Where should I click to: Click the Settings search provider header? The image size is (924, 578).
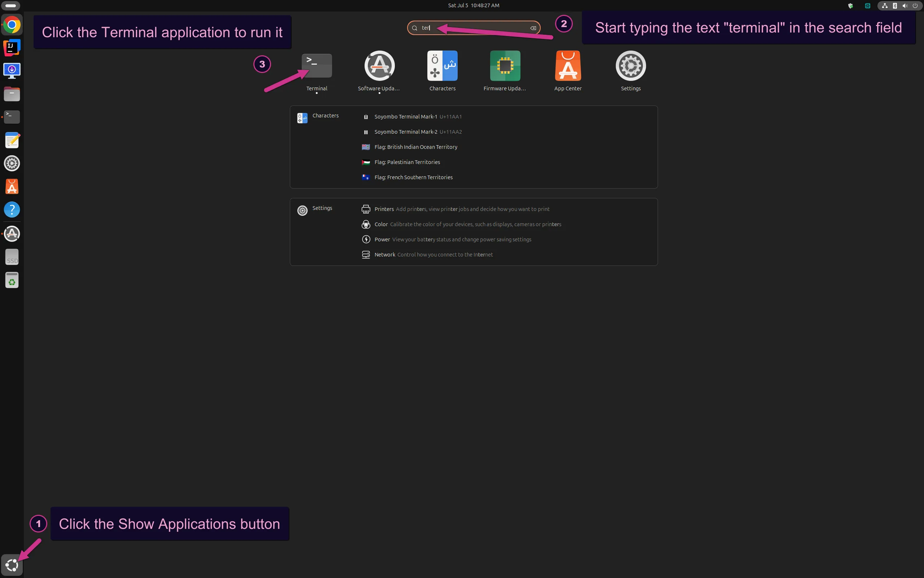point(315,210)
